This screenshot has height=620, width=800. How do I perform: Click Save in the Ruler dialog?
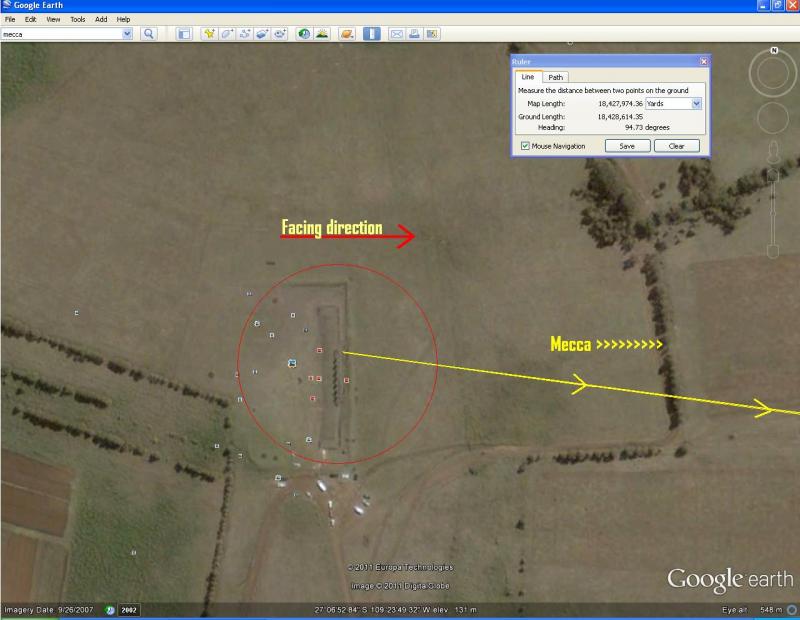627,146
